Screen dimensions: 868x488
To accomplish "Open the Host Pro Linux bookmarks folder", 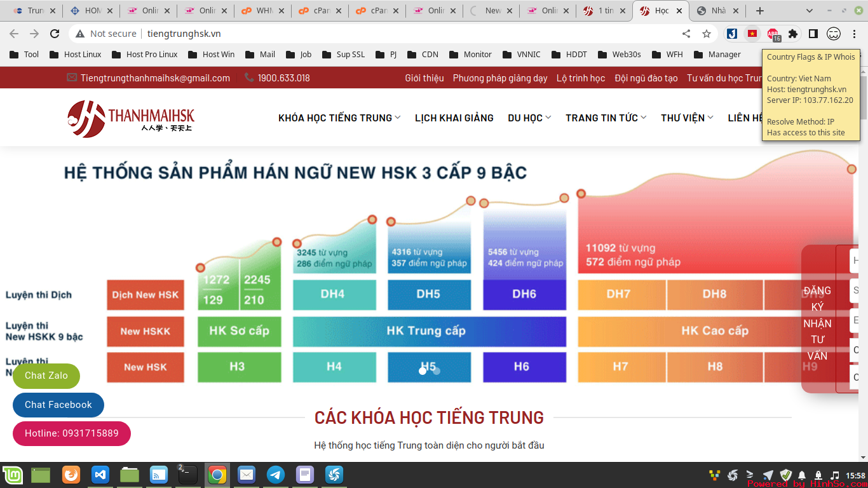I will 145,55.
